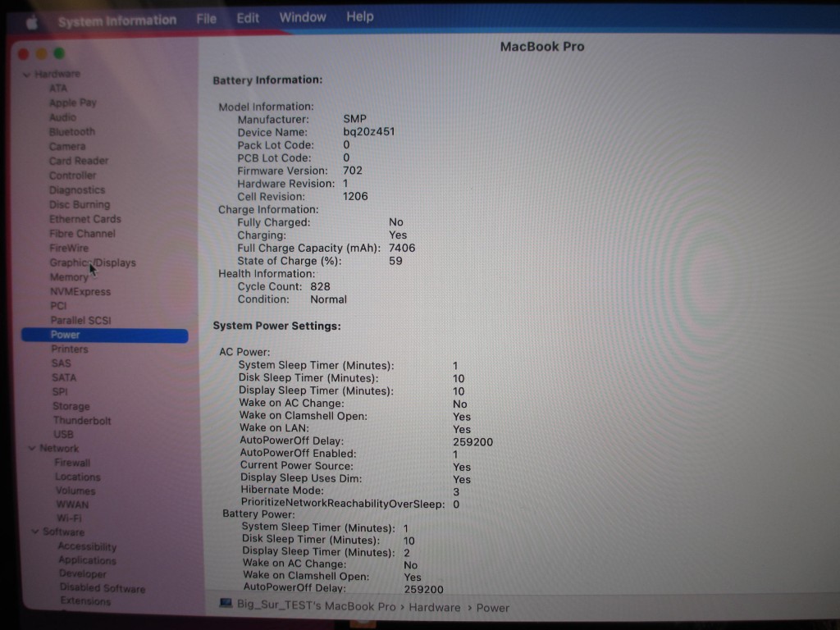This screenshot has width=840, height=630.
Task: Open the Apple menu
Action: 32,22
